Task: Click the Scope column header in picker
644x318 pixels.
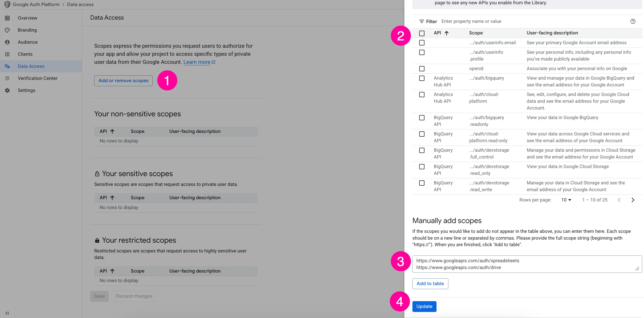Action: pyautogui.click(x=476, y=33)
